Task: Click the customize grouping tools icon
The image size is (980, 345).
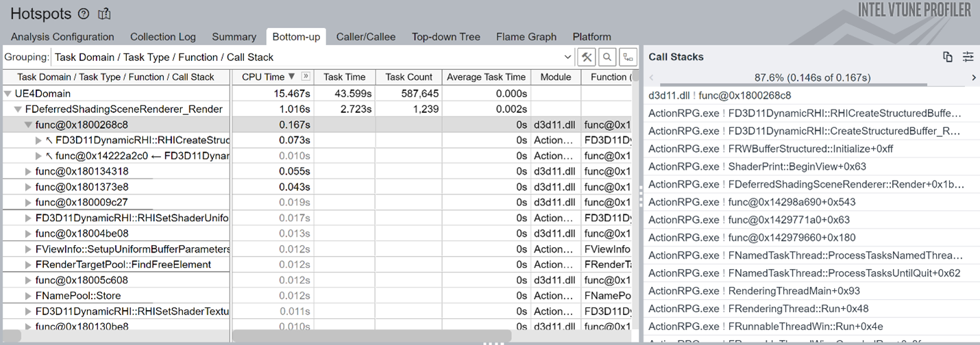Action: [x=587, y=57]
